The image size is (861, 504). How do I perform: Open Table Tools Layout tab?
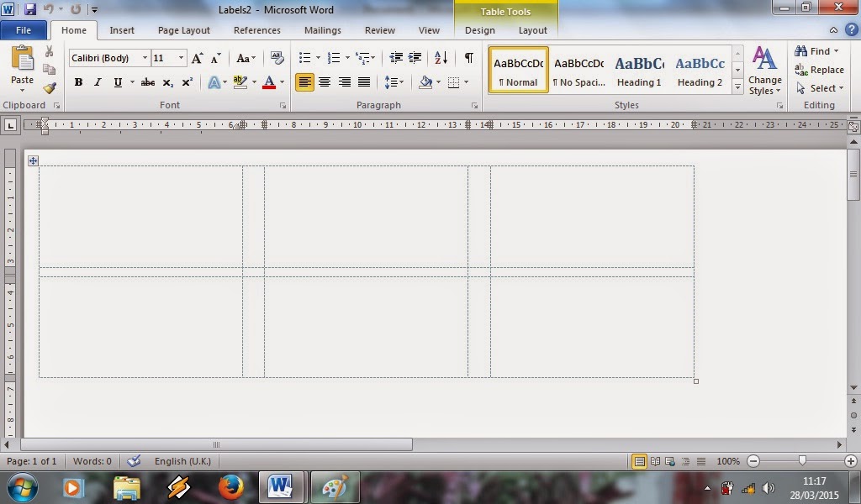[532, 30]
